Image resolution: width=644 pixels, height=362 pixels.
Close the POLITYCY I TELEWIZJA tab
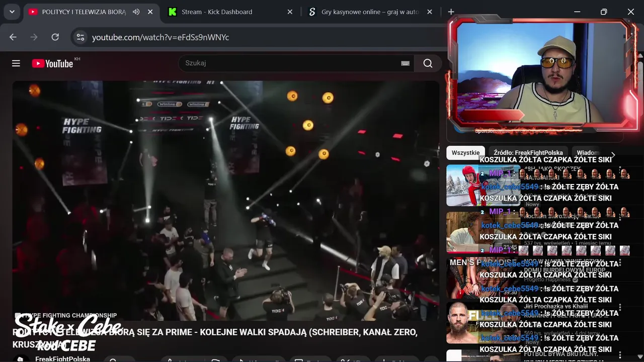click(x=150, y=12)
